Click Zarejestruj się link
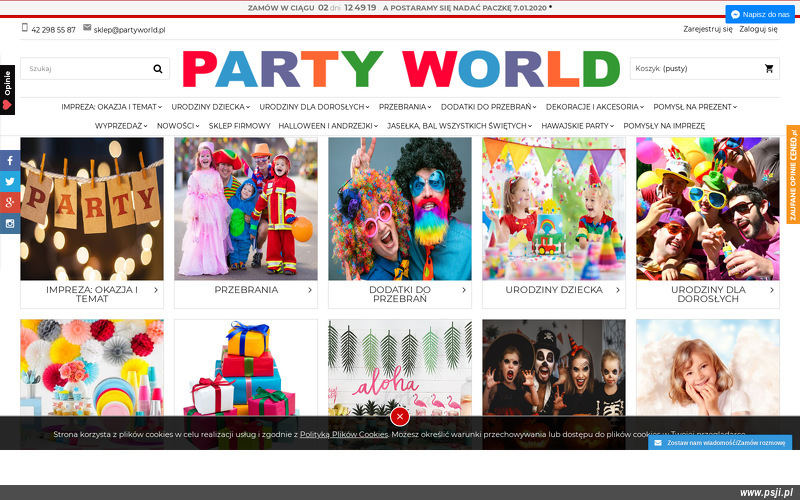This screenshot has width=800, height=500. [708, 29]
